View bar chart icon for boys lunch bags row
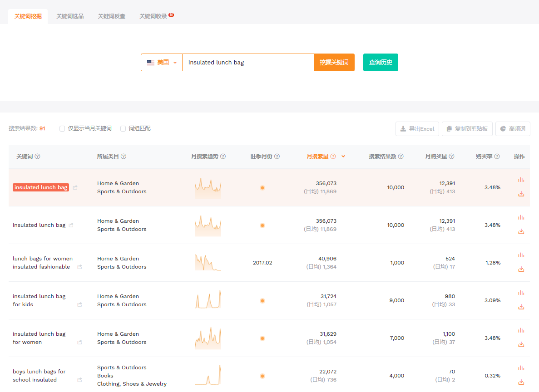Viewport: 539px width, 392px height. [521, 368]
